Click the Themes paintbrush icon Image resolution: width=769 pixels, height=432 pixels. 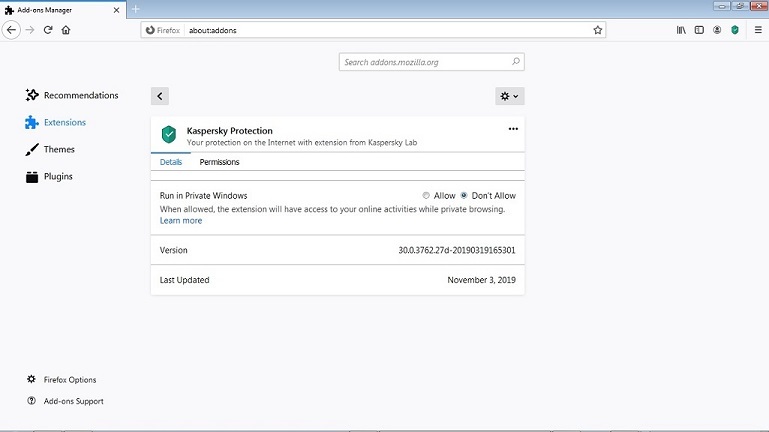click(32, 149)
